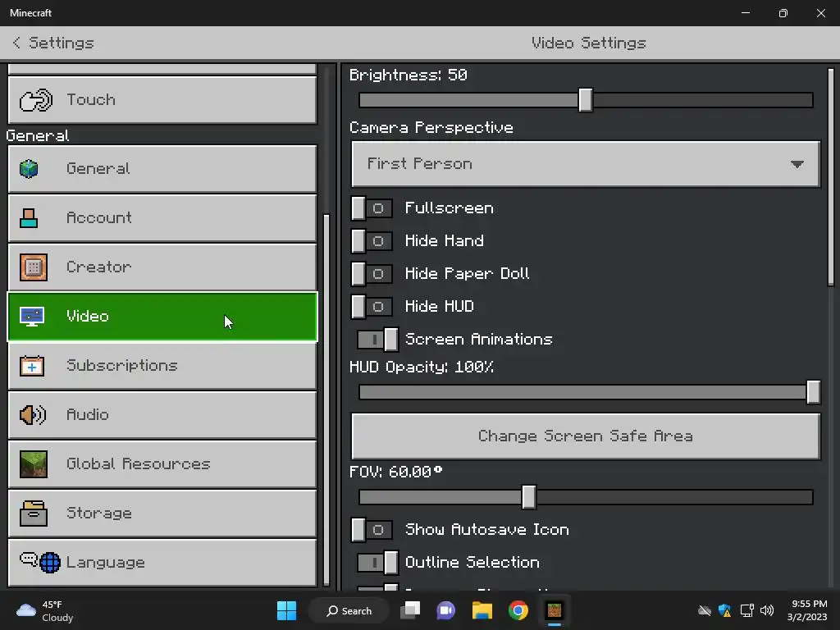Screen dimensions: 840x630
Task: Open the Audio settings tab
Action: coord(162,415)
